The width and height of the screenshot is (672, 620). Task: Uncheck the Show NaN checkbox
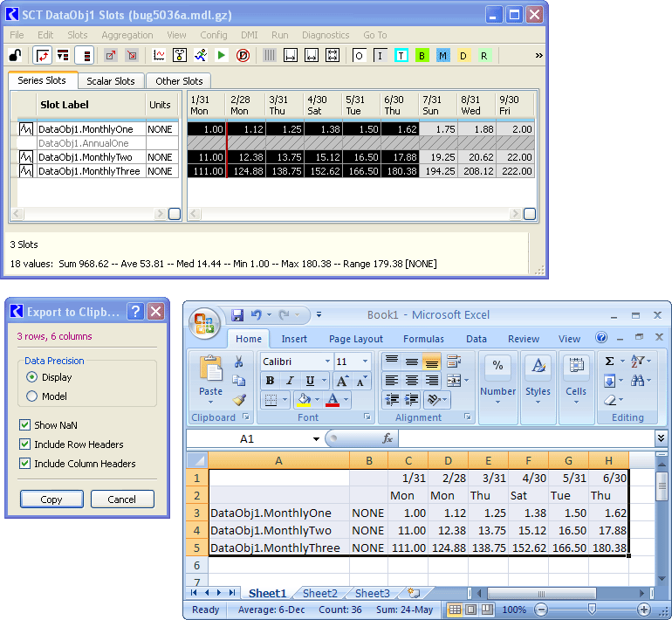(24, 425)
